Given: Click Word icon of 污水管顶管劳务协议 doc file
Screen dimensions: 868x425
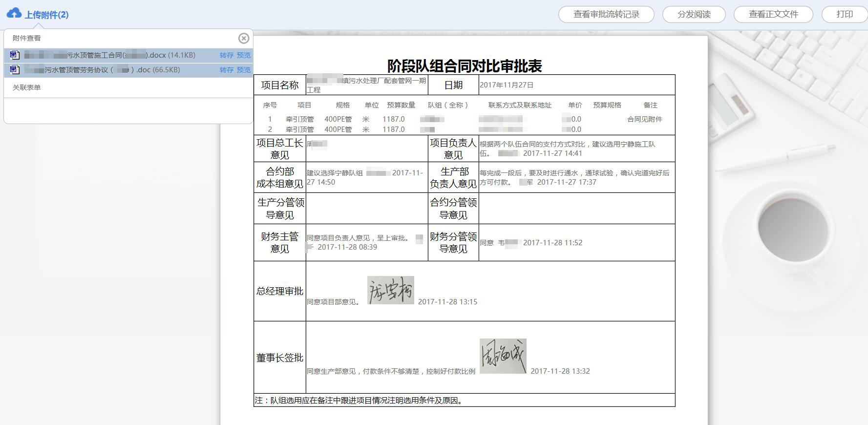Looking at the screenshot, I should 15,70.
